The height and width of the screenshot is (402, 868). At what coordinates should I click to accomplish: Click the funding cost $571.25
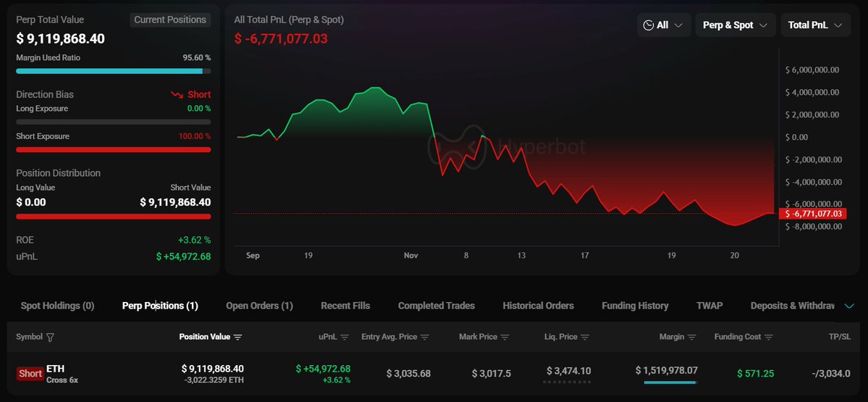756,374
